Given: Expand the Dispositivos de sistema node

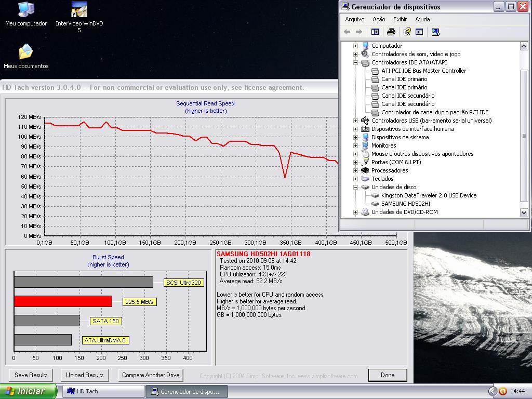Looking at the screenshot, I should [355, 137].
